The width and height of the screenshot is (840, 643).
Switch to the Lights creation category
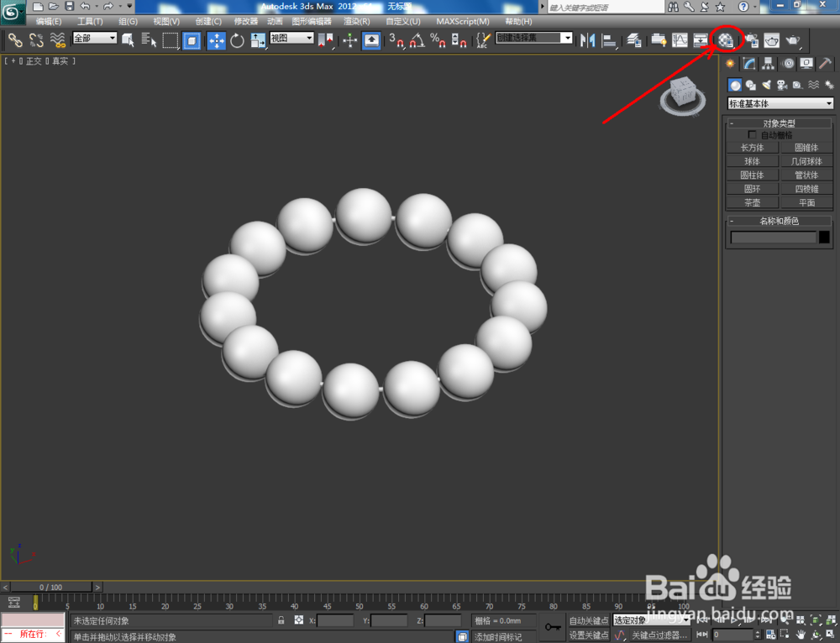click(x=767, y=85)
